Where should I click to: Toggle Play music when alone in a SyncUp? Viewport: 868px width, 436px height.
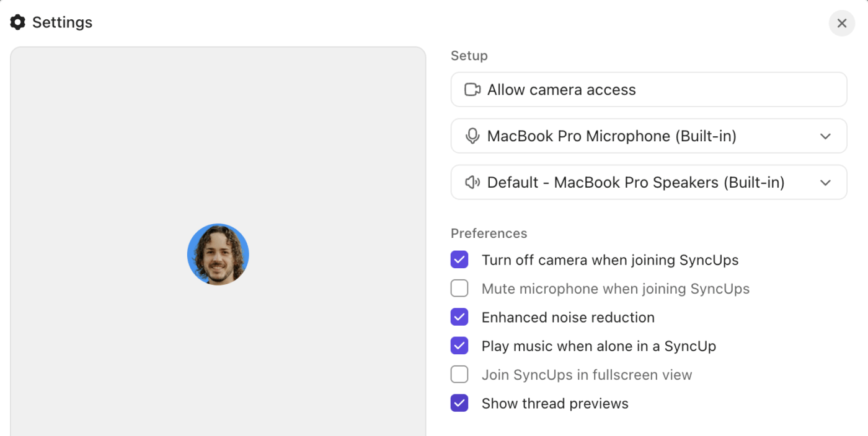[459, 346]
